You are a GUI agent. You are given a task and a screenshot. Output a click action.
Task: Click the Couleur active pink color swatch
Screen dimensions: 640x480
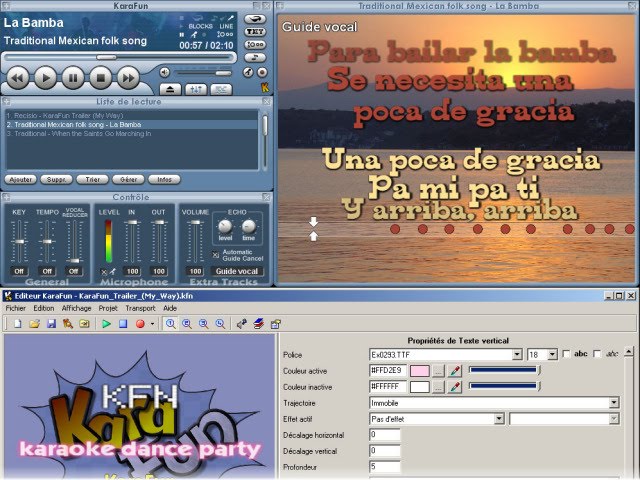pos(420,371)
